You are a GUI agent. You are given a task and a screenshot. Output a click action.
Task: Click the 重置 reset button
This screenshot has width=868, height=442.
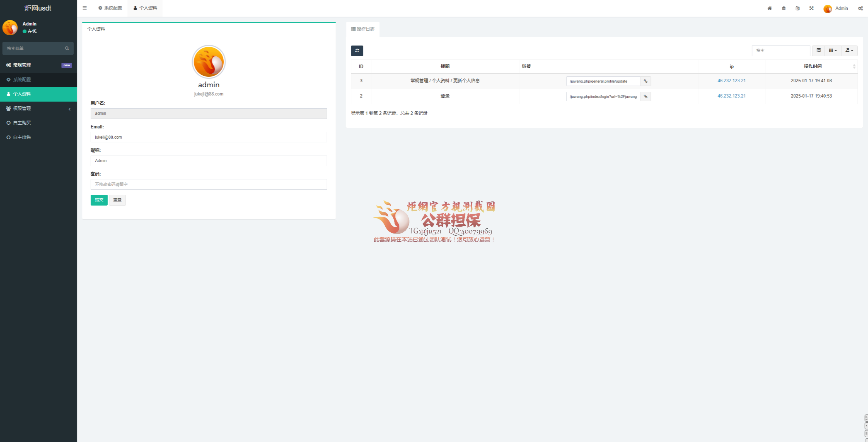[117, 200]
